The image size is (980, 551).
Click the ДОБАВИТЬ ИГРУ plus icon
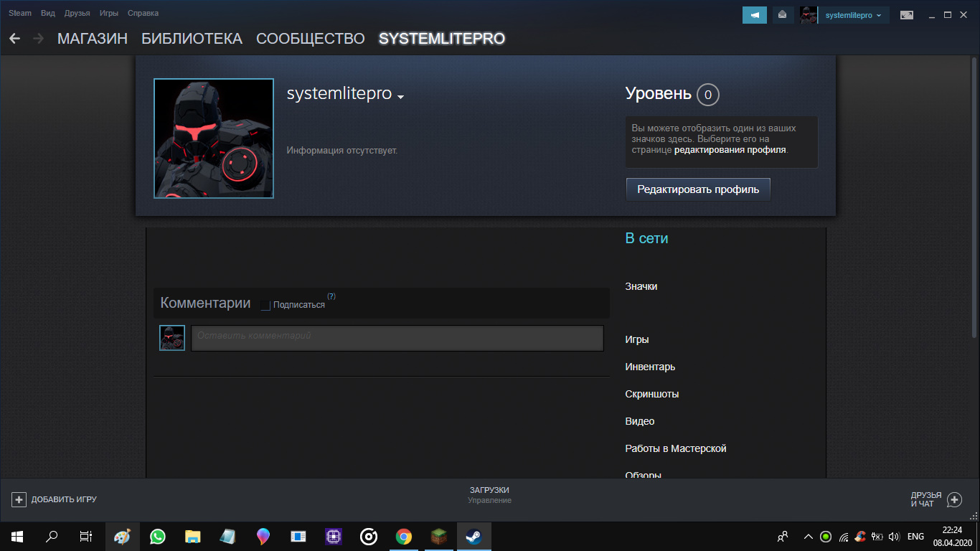(x=19, y=499)
